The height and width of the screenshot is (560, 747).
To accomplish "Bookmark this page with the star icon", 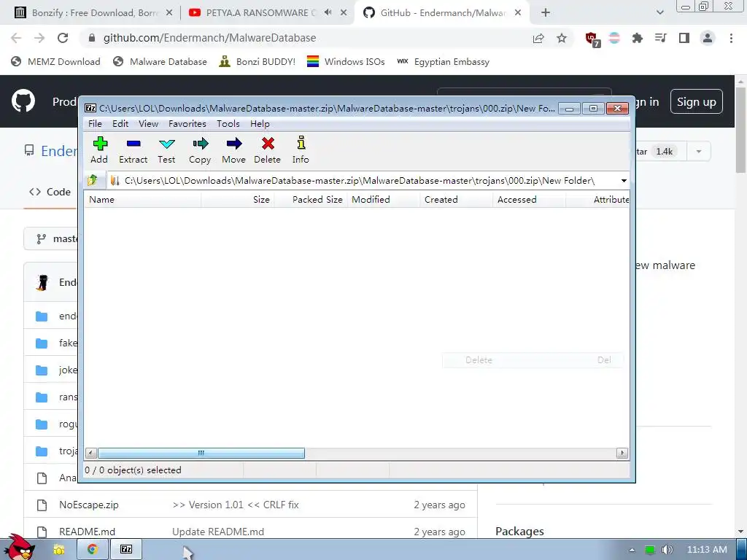I will click(x=562, y=38).
